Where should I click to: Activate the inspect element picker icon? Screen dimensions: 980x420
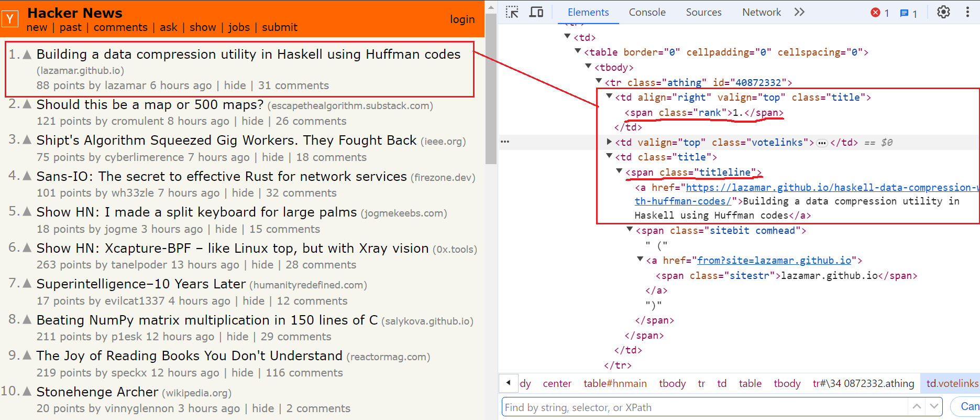pyautogui.click(x=512, y=12)
